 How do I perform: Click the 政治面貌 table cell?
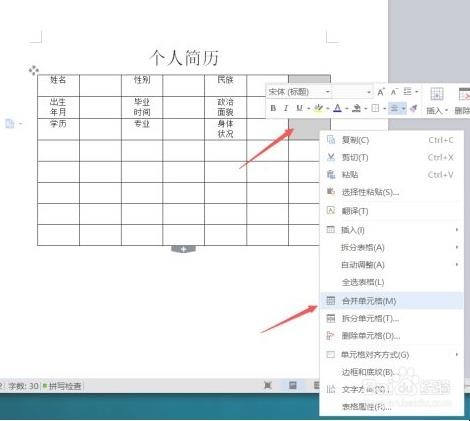click(225, 107)
